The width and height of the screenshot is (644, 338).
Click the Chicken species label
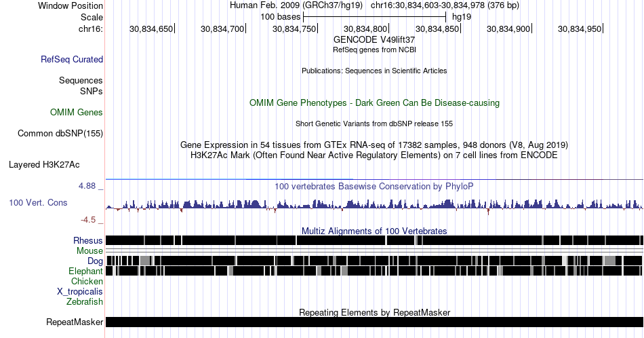click(x=87, y=281)
